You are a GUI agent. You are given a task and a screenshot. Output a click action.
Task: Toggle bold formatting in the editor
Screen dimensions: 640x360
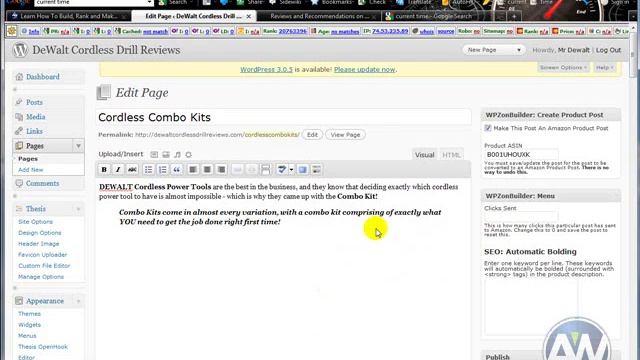point(104,169)
